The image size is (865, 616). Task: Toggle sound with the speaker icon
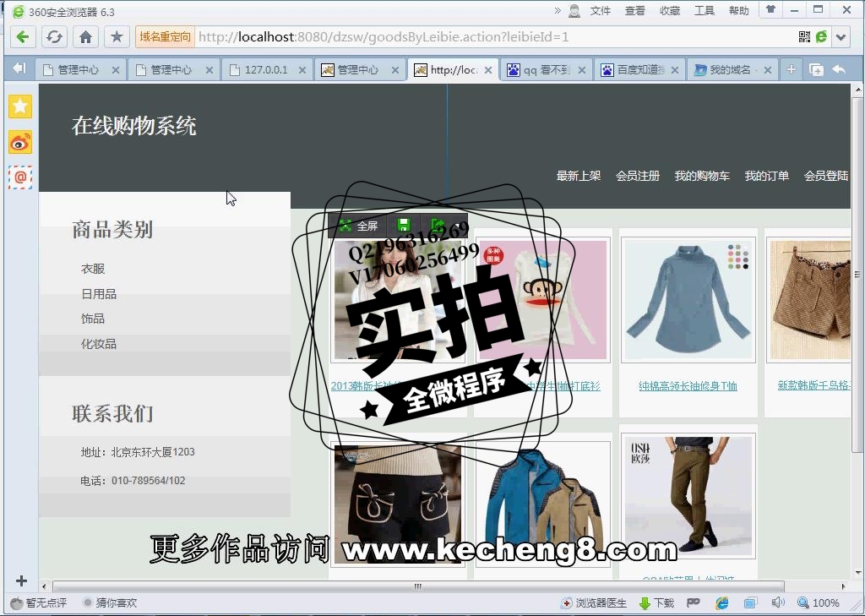coord(778,602)
